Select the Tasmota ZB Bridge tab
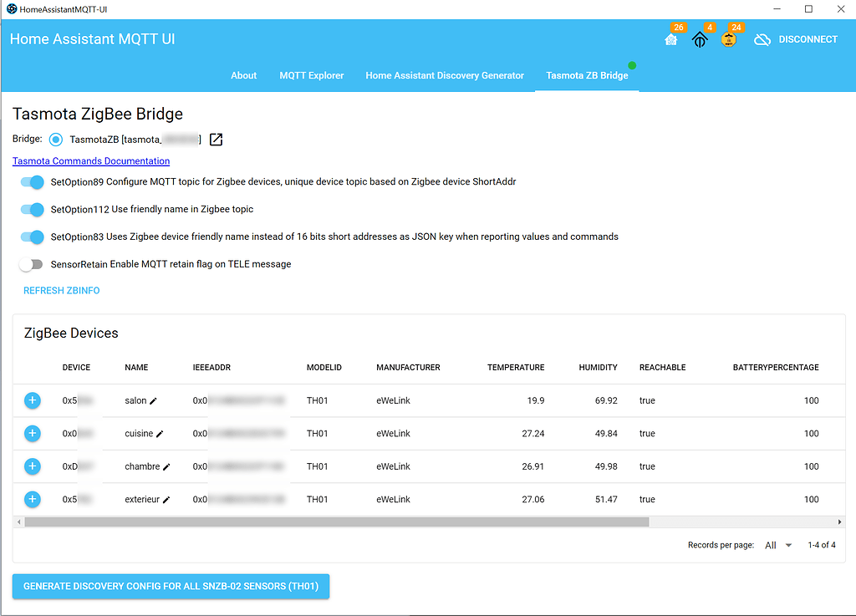This screenshot has height=616, width=856. click(x=587, y=76)
